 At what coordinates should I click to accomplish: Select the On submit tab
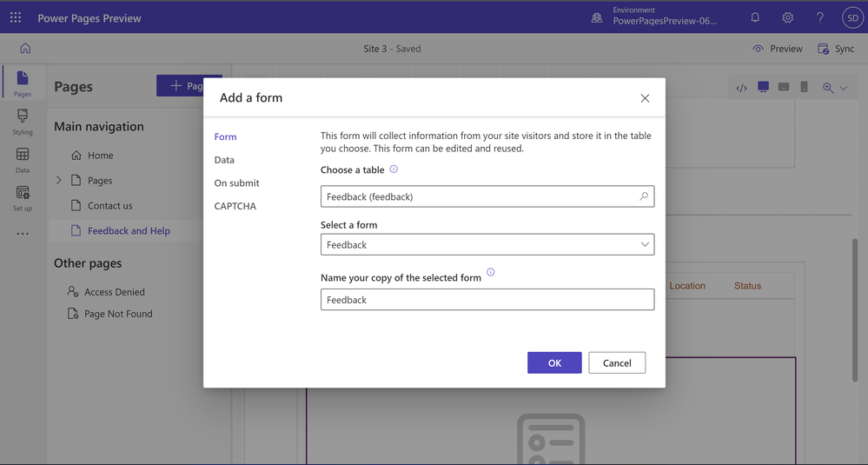click(x=237, y=183)
